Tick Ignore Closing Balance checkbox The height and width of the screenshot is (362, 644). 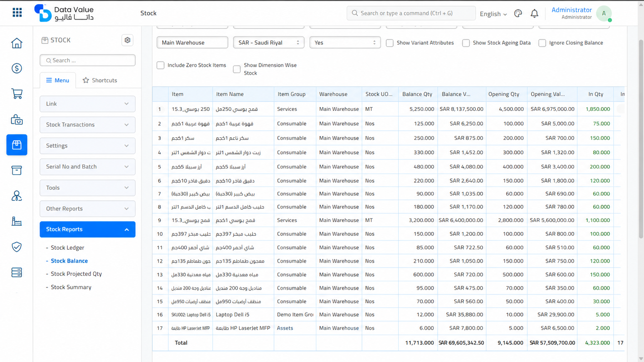[542, 43]
